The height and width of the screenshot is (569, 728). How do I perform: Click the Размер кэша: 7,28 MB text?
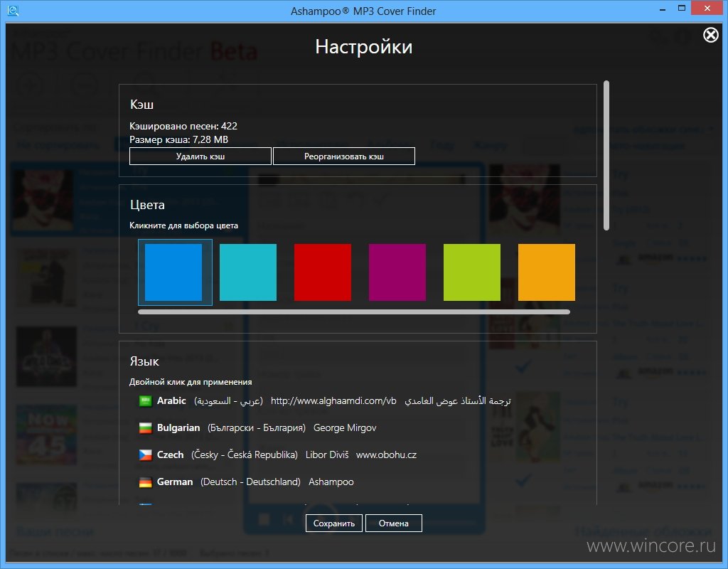point(178,139)
